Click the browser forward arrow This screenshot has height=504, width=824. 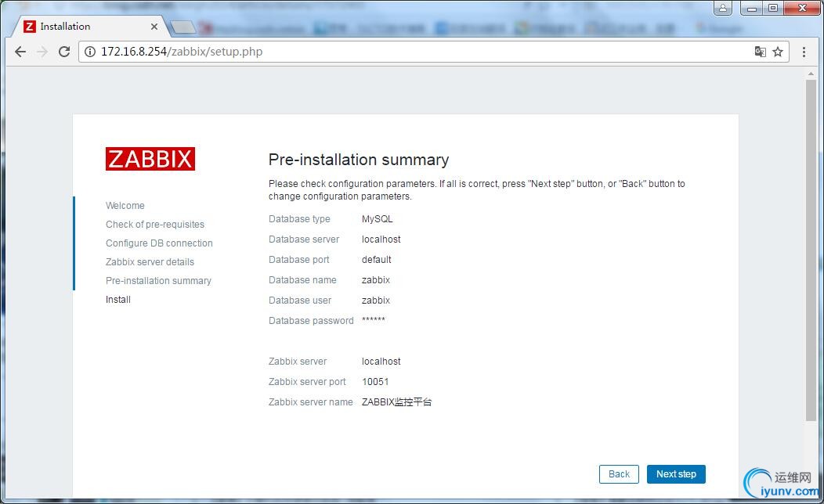point(42,52)
